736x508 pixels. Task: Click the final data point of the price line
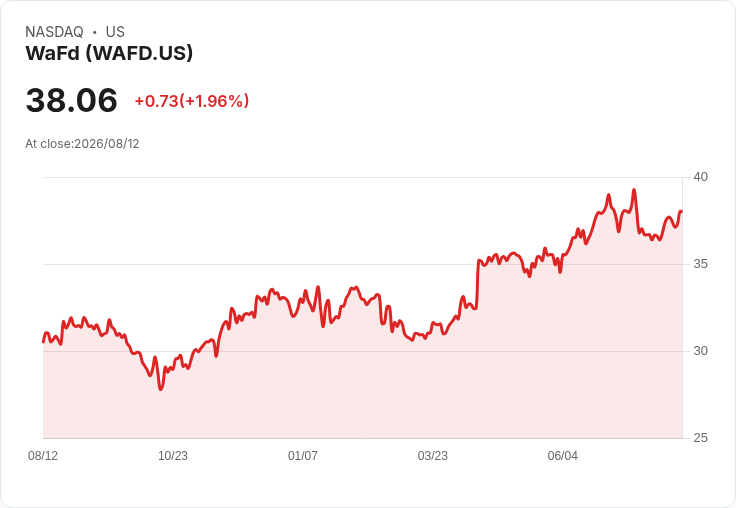click(681, 212)
